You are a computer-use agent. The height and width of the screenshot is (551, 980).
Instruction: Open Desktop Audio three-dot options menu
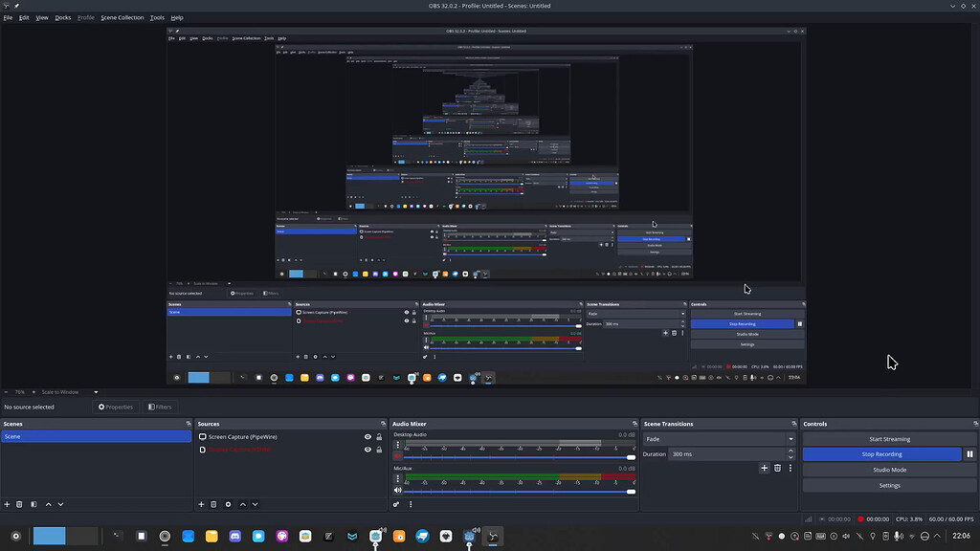click(x=397, y=445)
